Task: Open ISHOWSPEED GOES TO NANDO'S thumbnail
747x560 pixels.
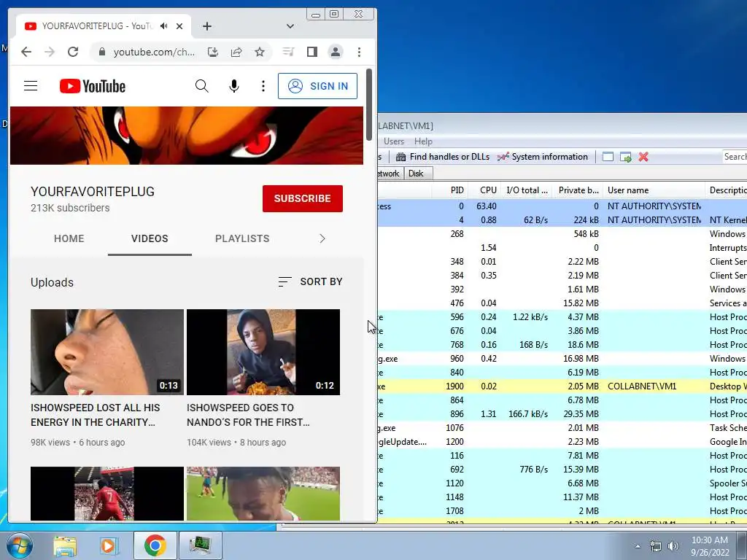Action: tap(263, 352)
